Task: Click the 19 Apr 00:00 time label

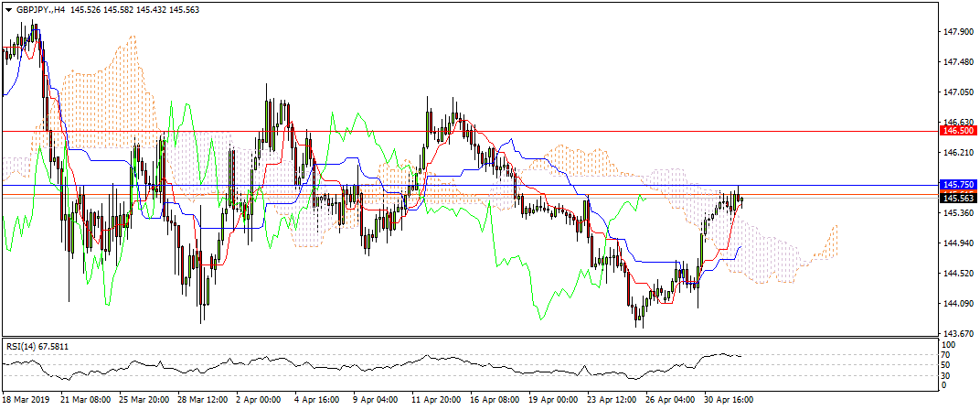Action: tap(553, 399)
